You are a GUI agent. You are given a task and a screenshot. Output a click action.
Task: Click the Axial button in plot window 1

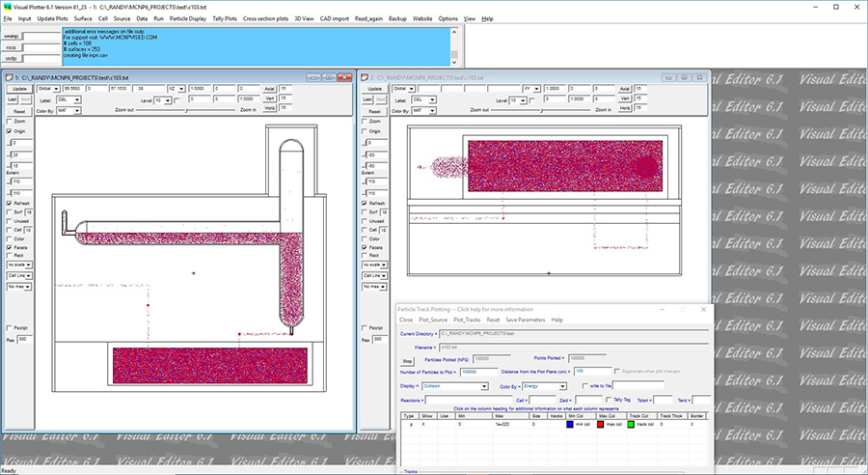(x=270, y=89)
